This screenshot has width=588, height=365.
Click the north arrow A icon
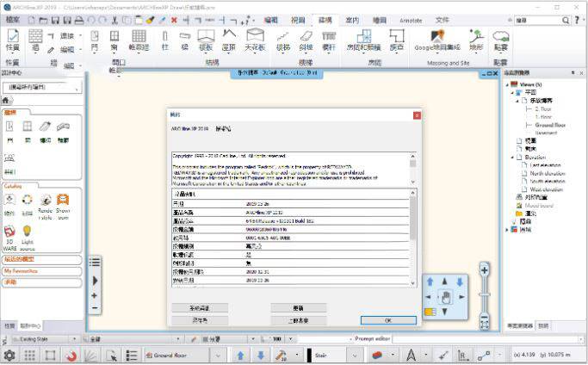(411, 355)
